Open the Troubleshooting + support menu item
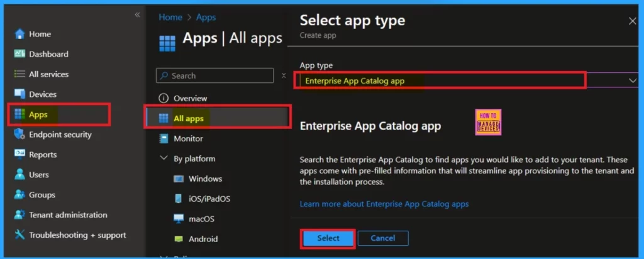644x259 pixels. [x=77, y=235]
